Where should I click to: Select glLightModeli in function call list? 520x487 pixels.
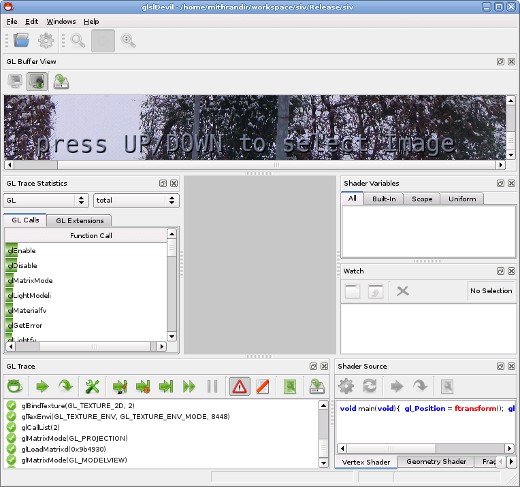point(86,295)
